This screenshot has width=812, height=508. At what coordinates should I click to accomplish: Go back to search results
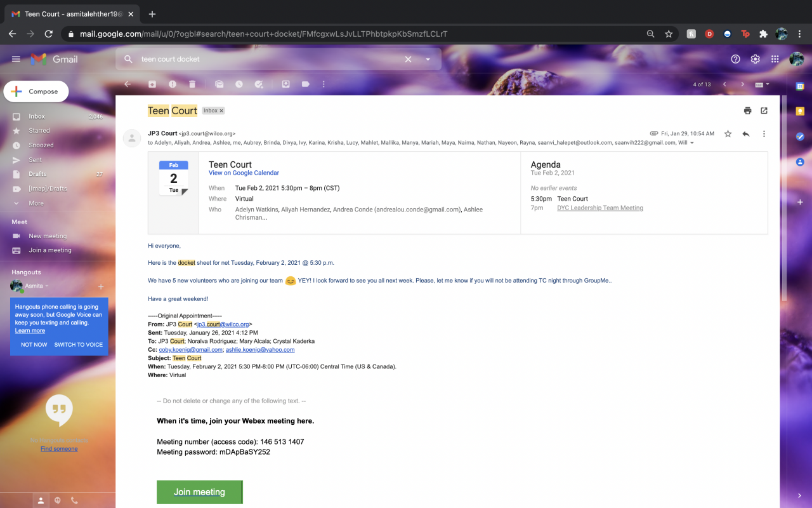point(128,84)
